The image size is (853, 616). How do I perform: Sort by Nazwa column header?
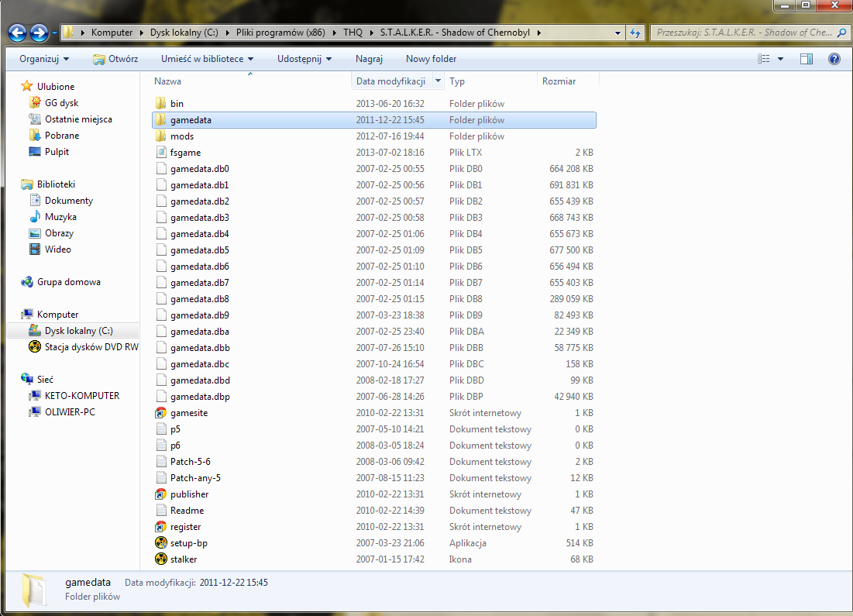click(167, 81)
